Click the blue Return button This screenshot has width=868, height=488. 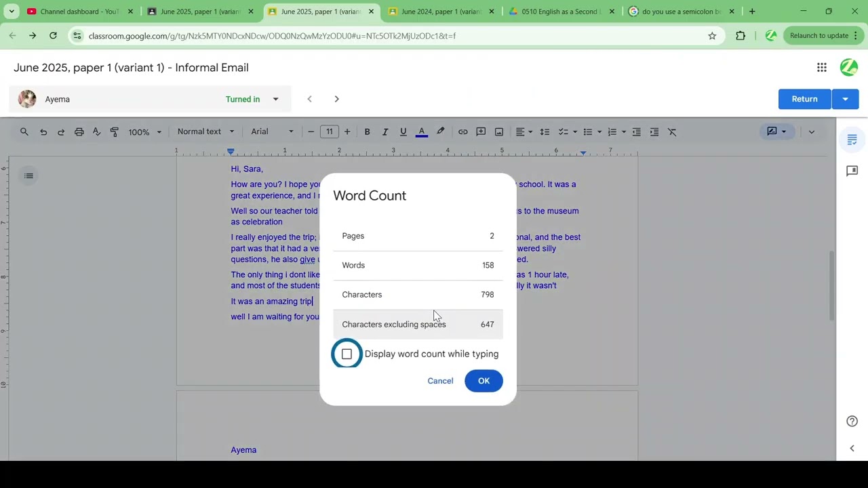[x=804, y=99]
